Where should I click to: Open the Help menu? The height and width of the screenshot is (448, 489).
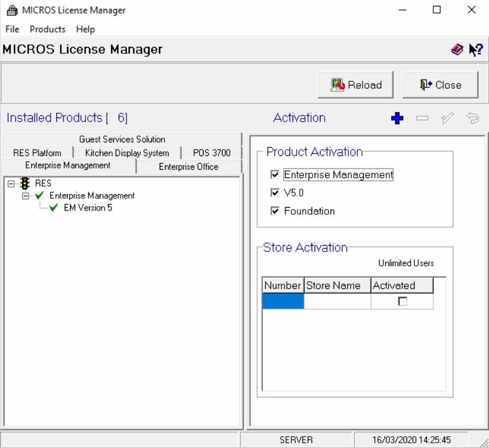(x=85, y=29)
